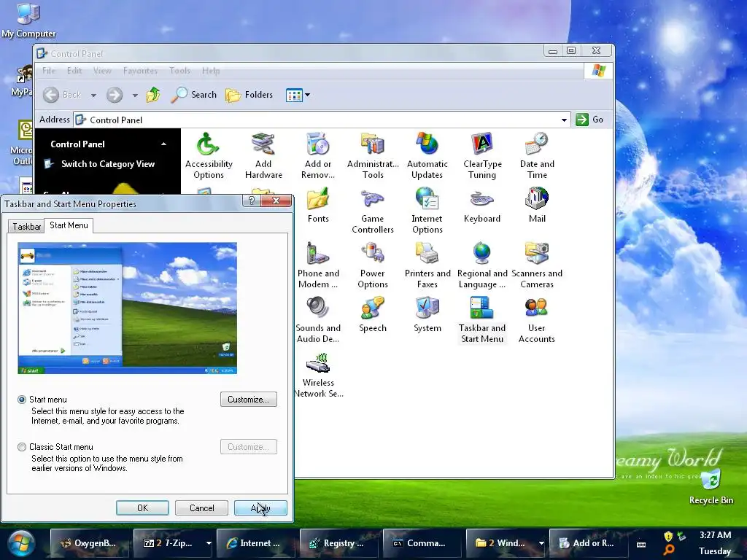
Task: Open the Edit menu
Action: click(x=74, y=71)
